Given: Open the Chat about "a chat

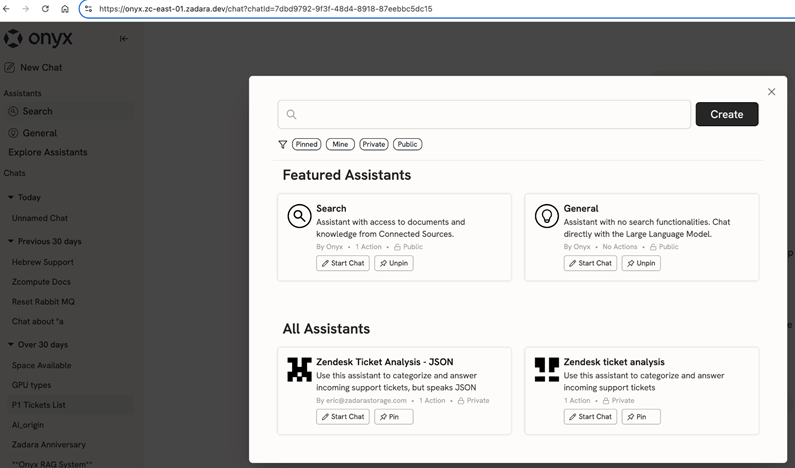Looking at the screenshot, I should pyautogui.click(x=38, y=321).
